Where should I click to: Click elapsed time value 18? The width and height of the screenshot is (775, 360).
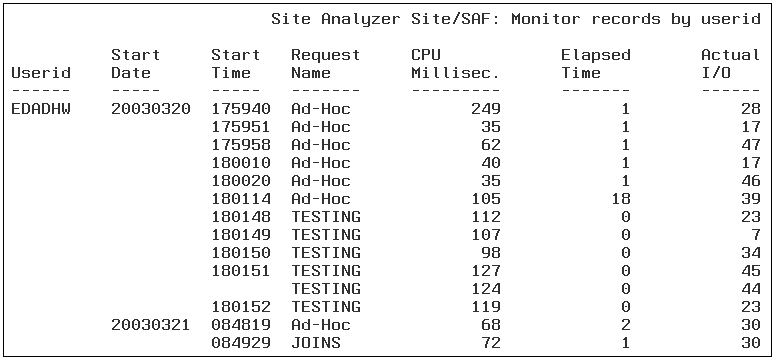(x=620, y=199)
